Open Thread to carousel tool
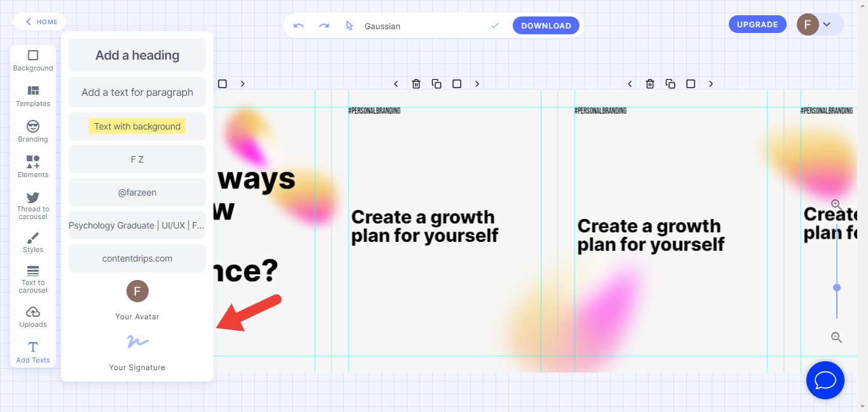The image size is (868, 412). tap(33, 205)
